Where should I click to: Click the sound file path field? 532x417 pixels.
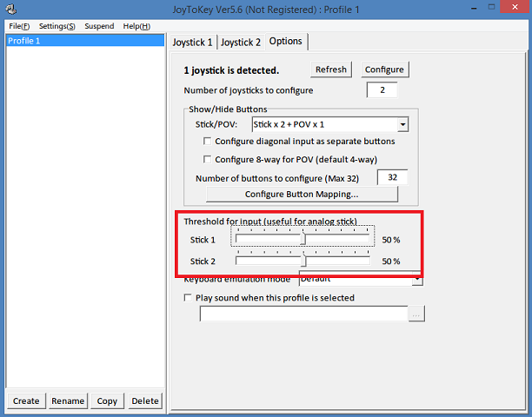coord(304,314)
